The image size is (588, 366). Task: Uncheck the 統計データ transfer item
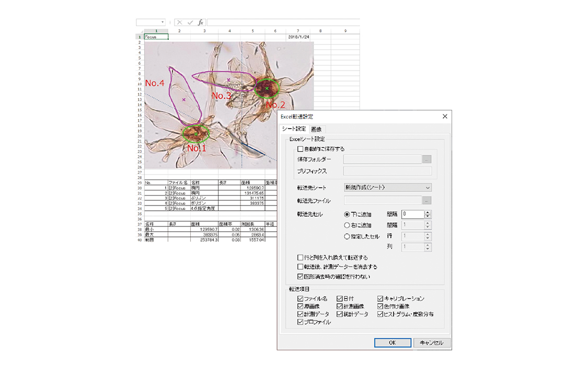click(339, 314)
